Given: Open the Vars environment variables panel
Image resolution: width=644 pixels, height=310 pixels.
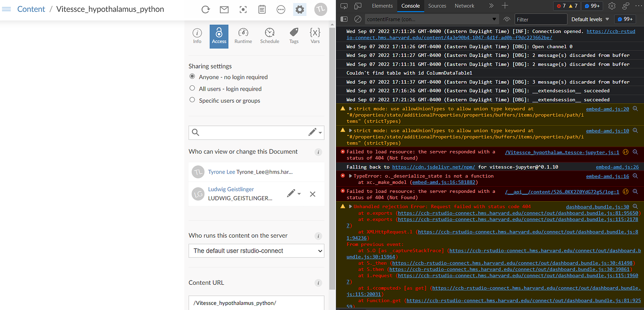Looking at the screenshot, I should (x=315, y=36).
